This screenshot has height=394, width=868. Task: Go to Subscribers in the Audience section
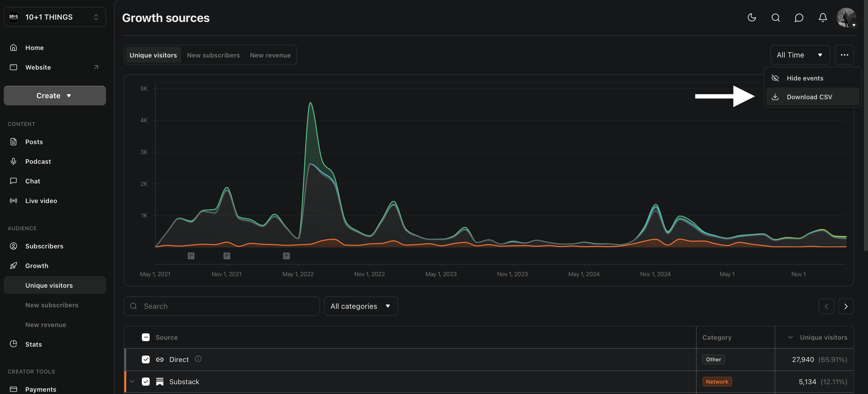click(x=44, y=246)
